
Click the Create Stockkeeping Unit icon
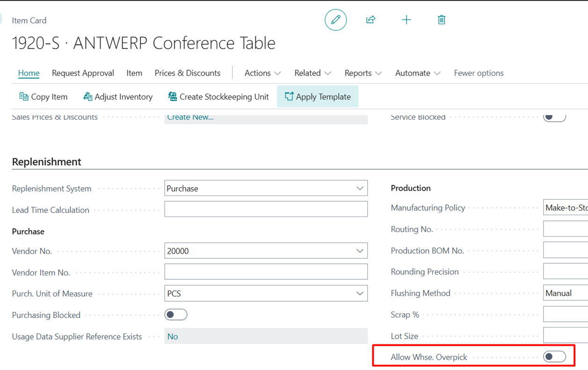(x=173, y=96)
